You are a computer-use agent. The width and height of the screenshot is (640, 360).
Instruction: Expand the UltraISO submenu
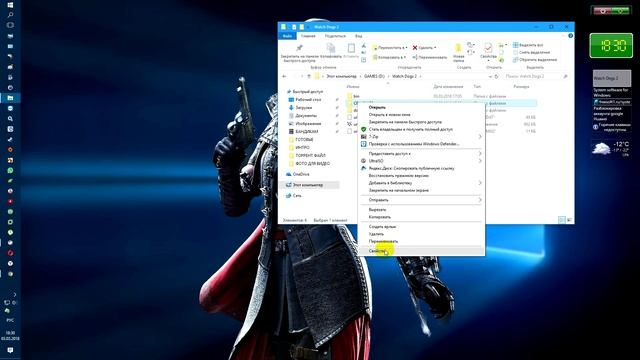480,161
